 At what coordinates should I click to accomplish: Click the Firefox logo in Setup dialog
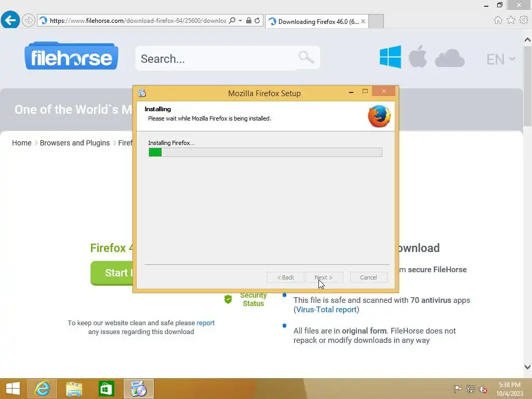click(379, 116)
